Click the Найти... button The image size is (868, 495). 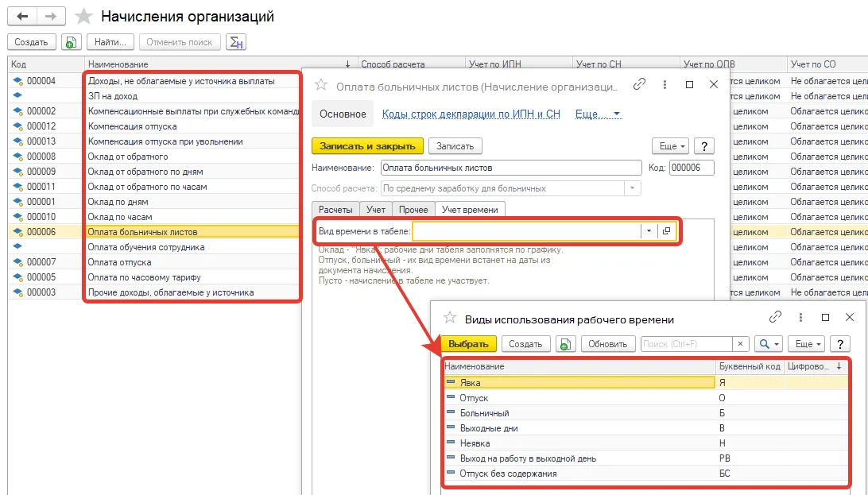click(110, 42)
